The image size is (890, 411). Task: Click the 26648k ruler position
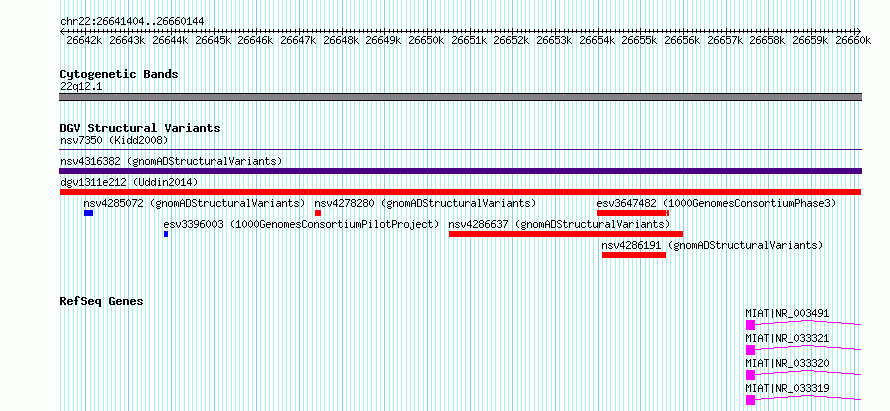point(341,40)
